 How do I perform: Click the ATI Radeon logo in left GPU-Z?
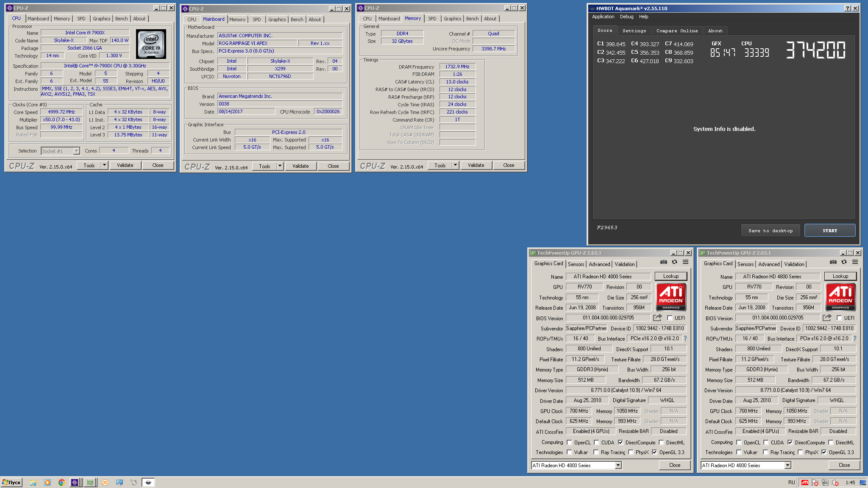coord(671,297)
